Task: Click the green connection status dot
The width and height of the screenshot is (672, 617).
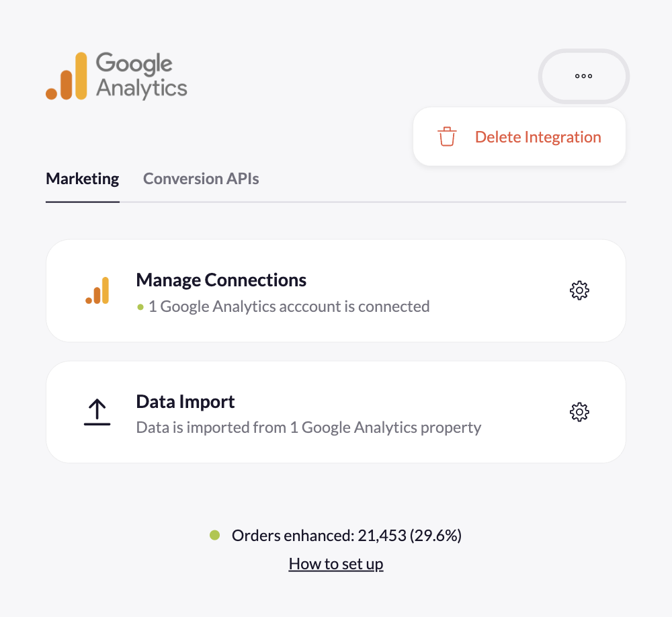Action: point(140,307)
